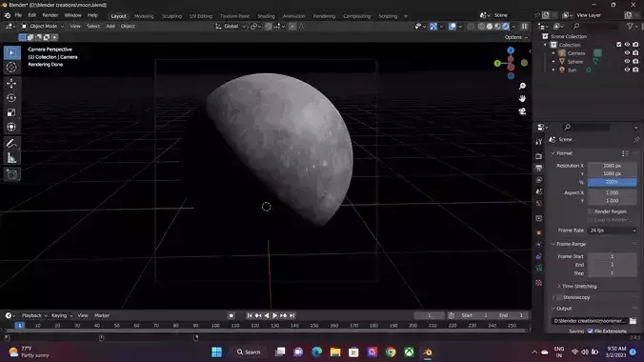Viewport: 644px width, 362px height.
Task: Click the Z axis on navigation gizmo
Action: [511, 50]
